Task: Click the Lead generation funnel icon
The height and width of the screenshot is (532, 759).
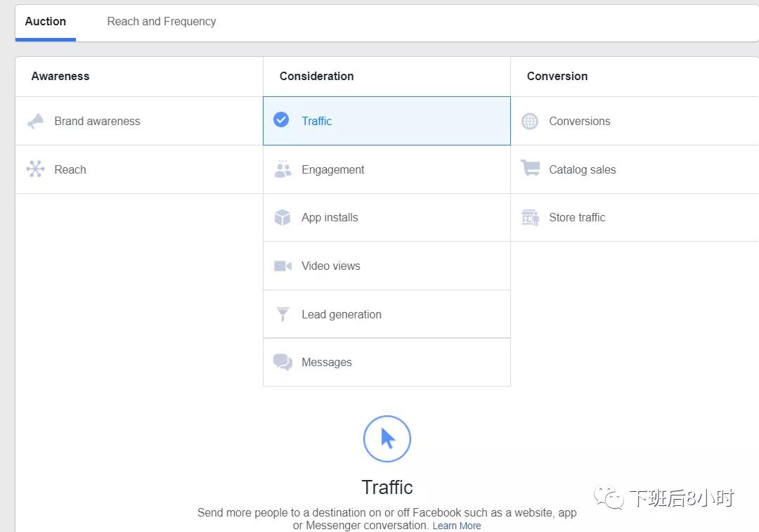Action: coord(283,314)
